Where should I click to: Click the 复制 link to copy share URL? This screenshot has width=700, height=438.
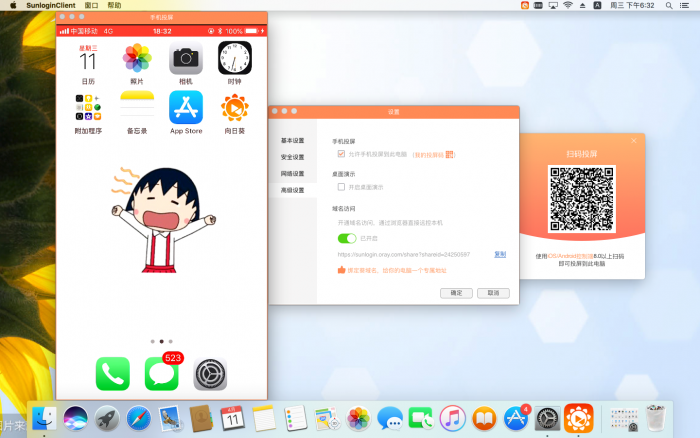(500, 254)
